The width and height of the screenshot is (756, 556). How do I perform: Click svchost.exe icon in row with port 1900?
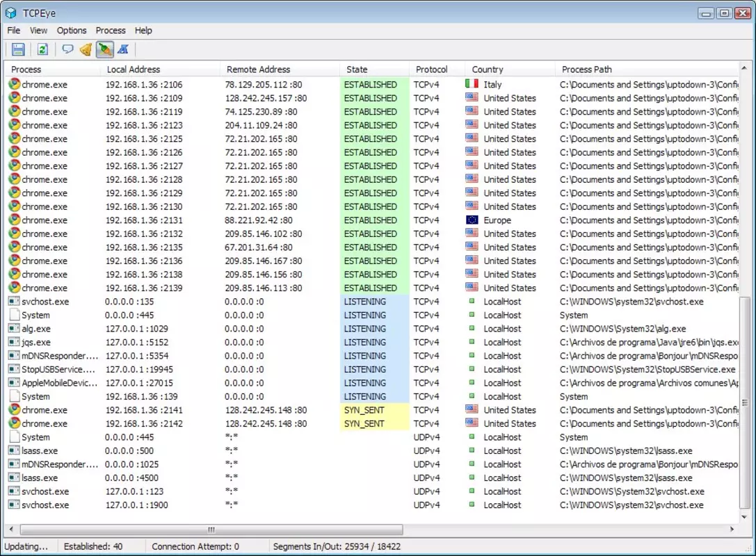14,505
